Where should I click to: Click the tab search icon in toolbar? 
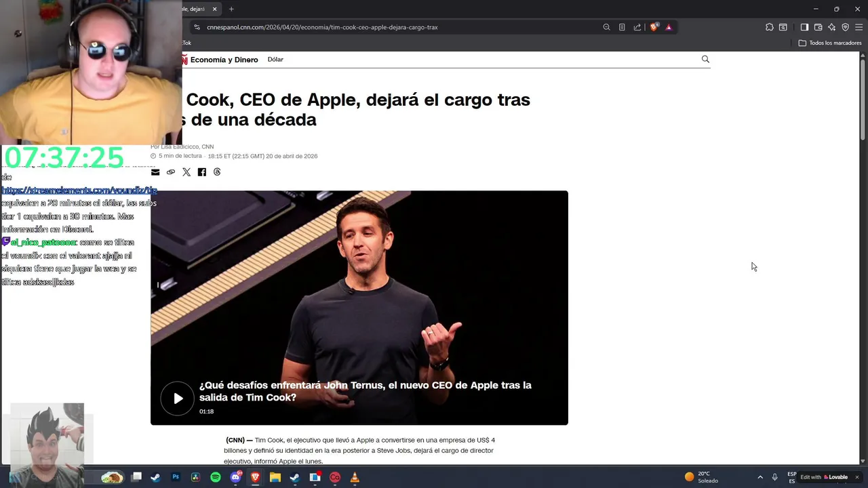tap(783, 27)
